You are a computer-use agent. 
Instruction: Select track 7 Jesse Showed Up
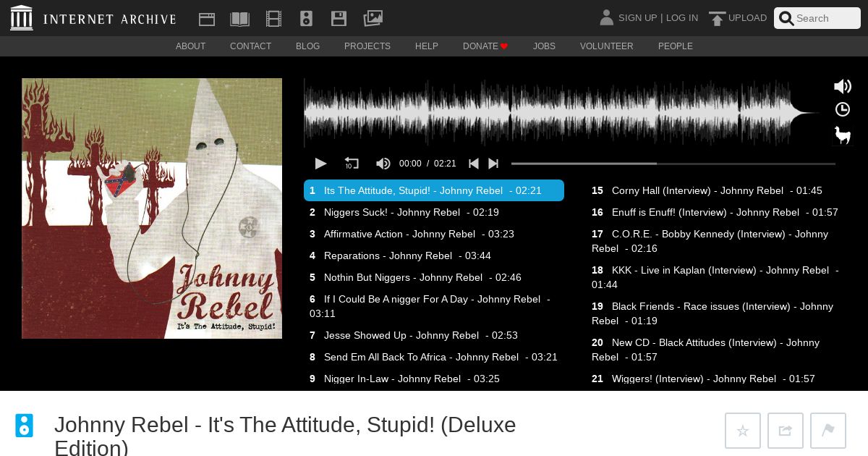434,335
